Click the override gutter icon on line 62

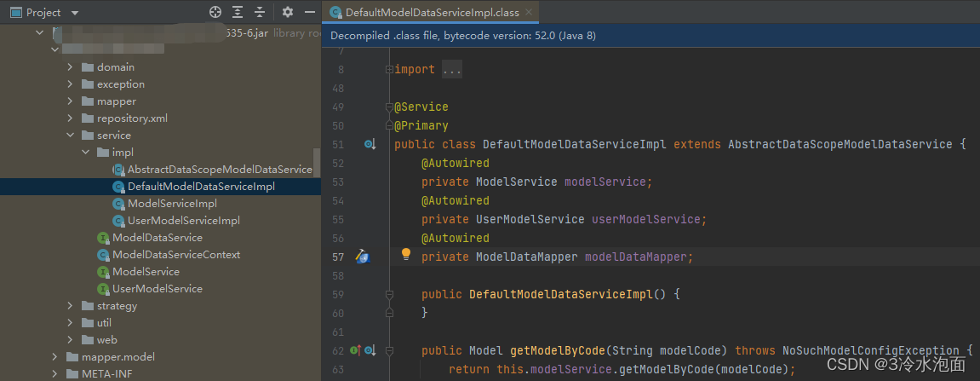370,350
